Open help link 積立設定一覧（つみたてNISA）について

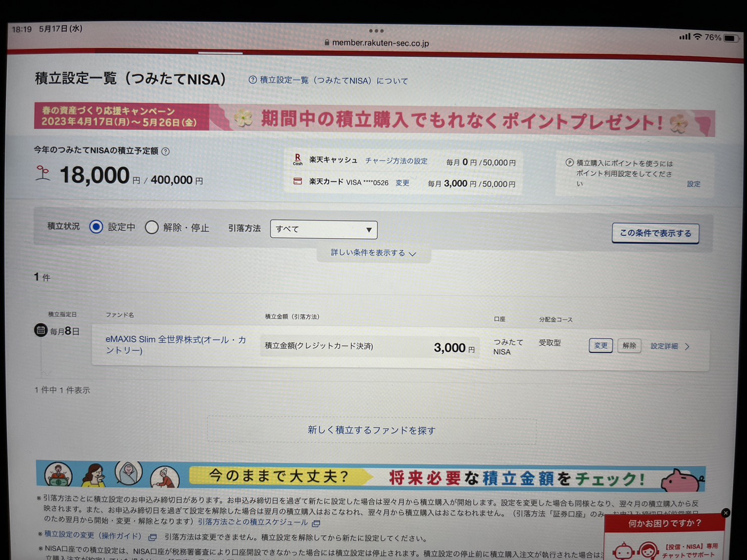328,80
